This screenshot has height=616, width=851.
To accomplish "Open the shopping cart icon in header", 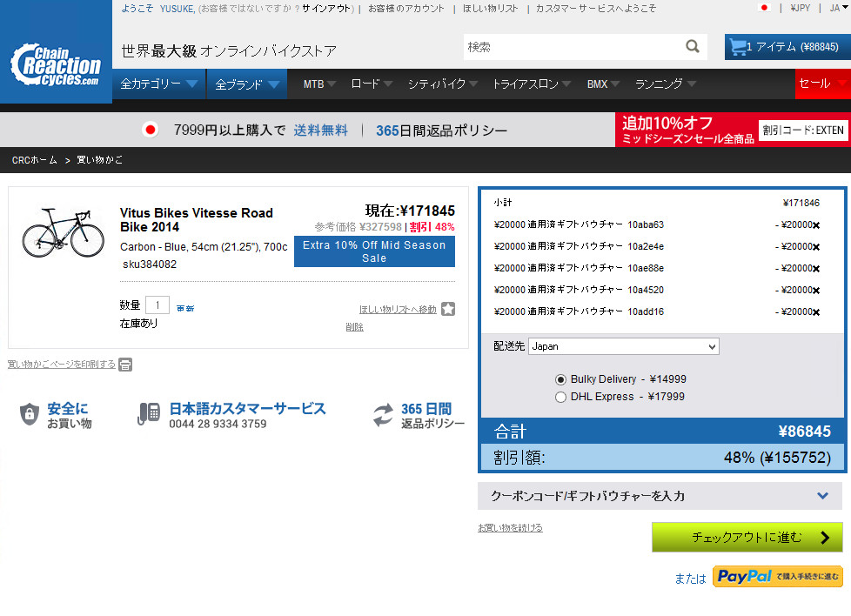I will click(x=738, y=47).
